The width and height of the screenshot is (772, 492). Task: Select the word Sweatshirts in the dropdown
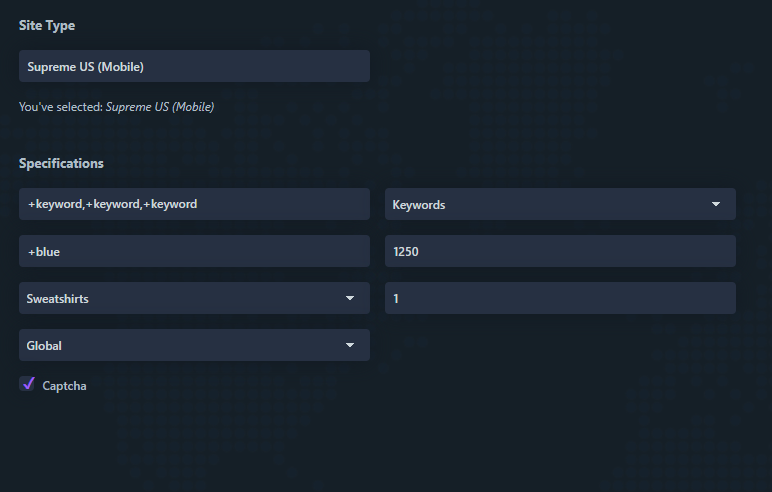[58, 298]
